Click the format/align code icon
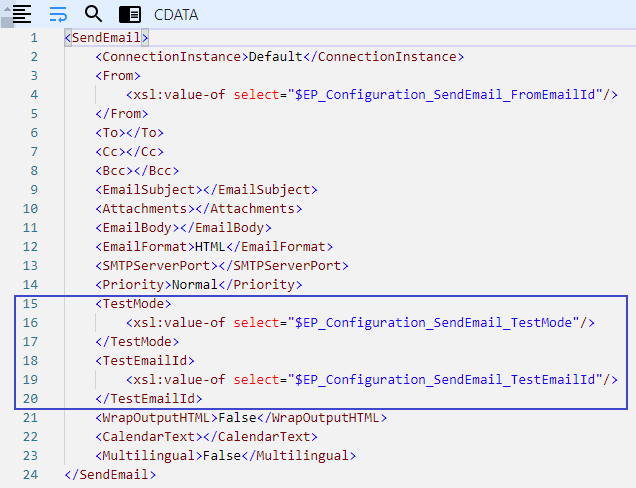This screenshot has width=636, height=488. click(x=22, y=14)
